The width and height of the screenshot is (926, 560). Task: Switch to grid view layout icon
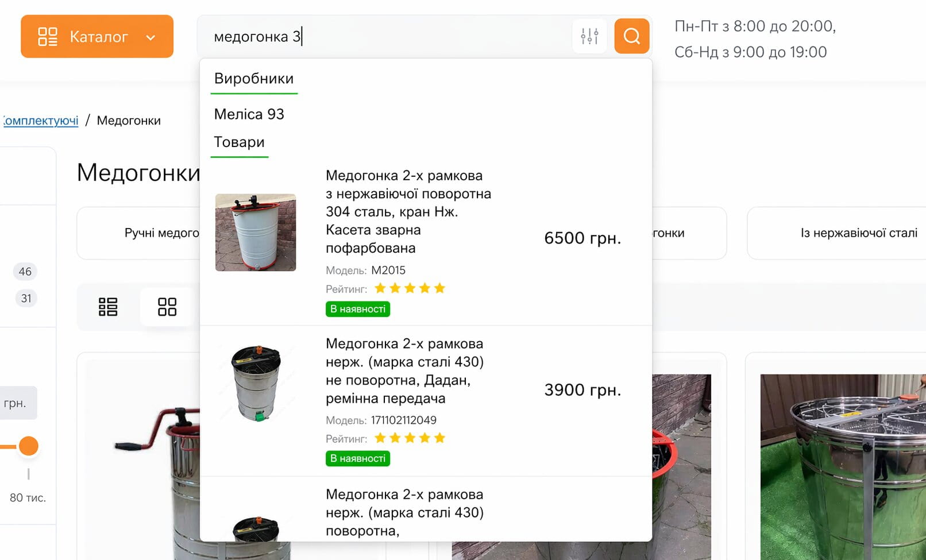167,307
